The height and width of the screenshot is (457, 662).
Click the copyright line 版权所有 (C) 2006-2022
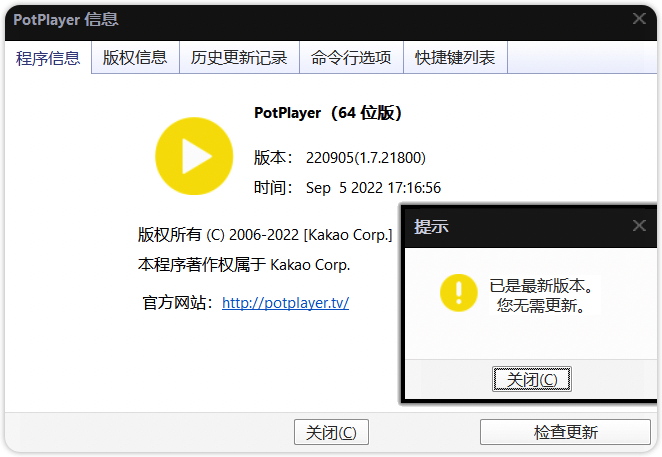(x=265, y=235)
